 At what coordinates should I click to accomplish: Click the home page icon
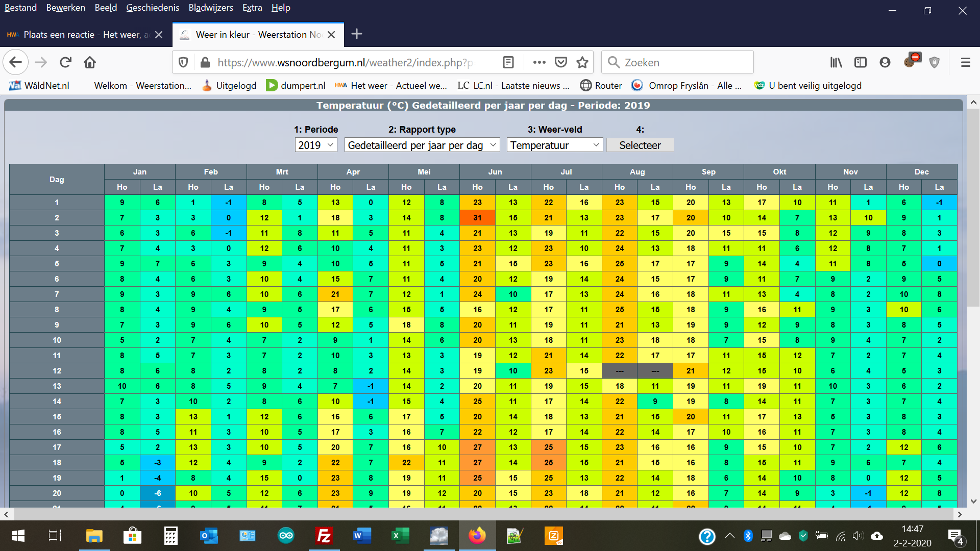point(90,62)
